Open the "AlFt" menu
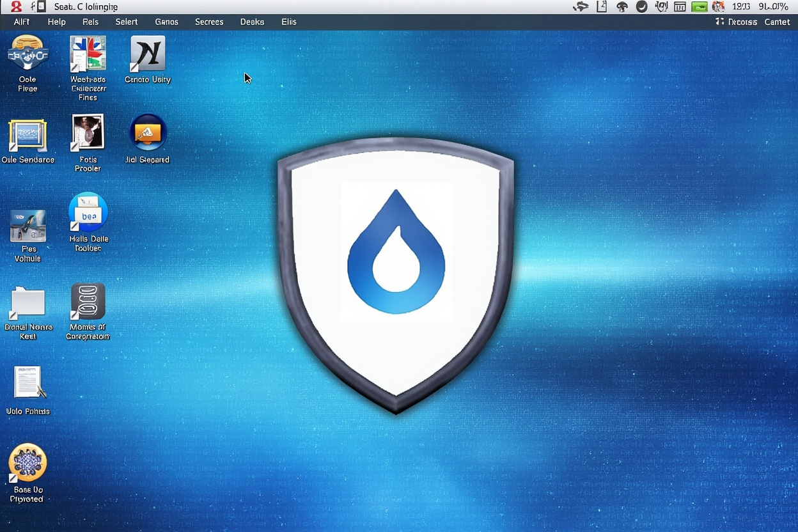The width and height of the screenshot is (798, 532). [22, 22]
